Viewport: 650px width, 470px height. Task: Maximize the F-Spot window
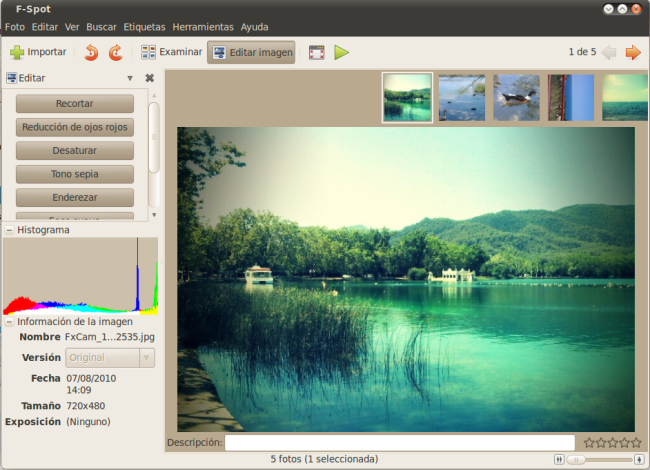pos(622,9)
